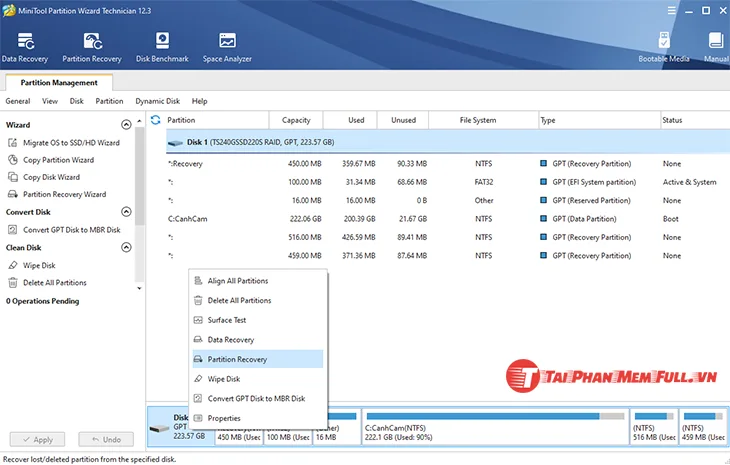Select C:CanhCam(NTFS) block in disk map
This screenshot has height=465, width=730.
pyautogui.click(x=495, y=426)
